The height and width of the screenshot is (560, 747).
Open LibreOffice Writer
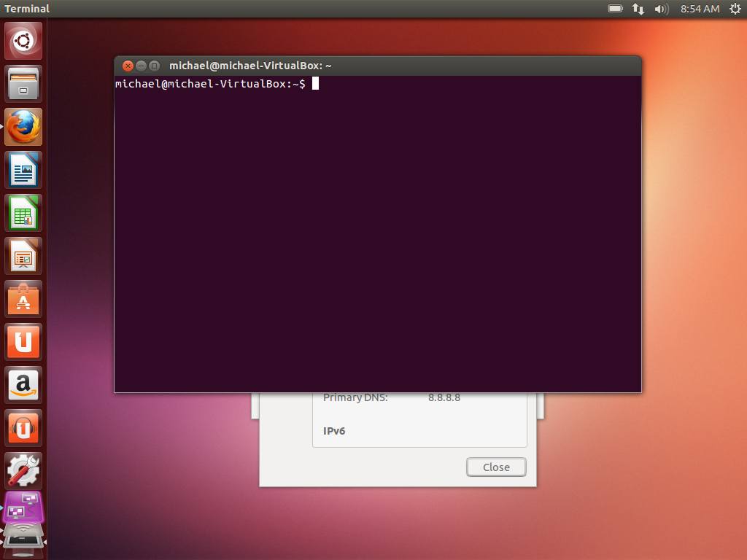coord(23,170)
